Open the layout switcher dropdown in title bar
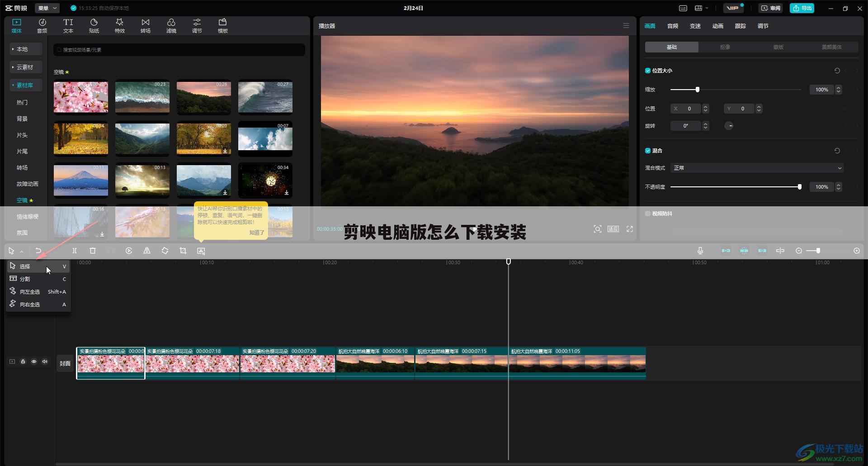868x466 pixels. point(701,8)
